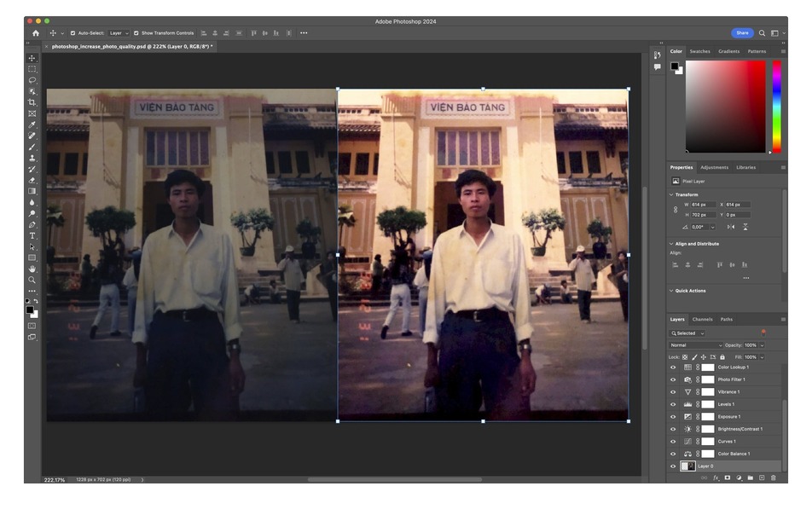The width and height of the screenshot is (812, 515).
Task: Go to the Home screen icon
Action: [x=36, y=33]
